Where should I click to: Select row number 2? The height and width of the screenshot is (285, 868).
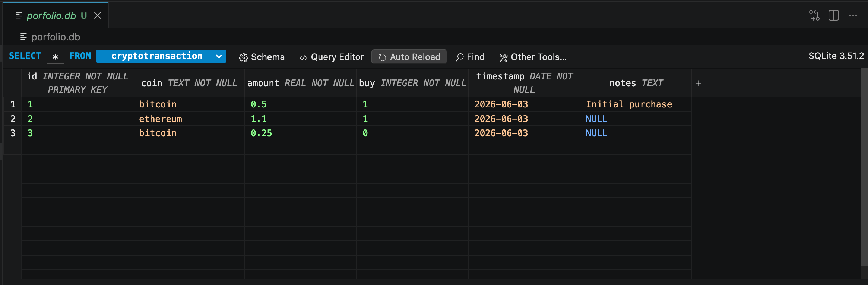(13, 119)
